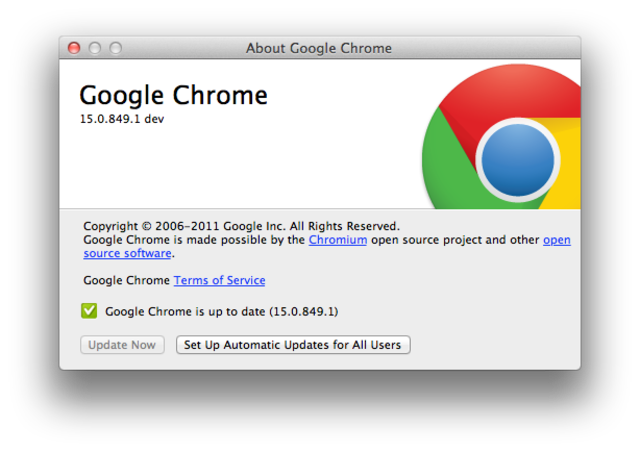Screen dimensions: 640x452
Task: Open the open source software link
Action: (557, 240)
